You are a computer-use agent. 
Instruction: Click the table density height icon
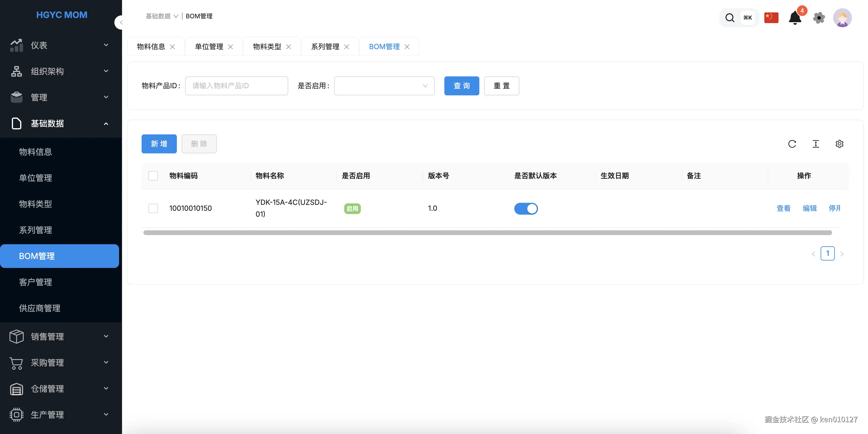(816, 144)
